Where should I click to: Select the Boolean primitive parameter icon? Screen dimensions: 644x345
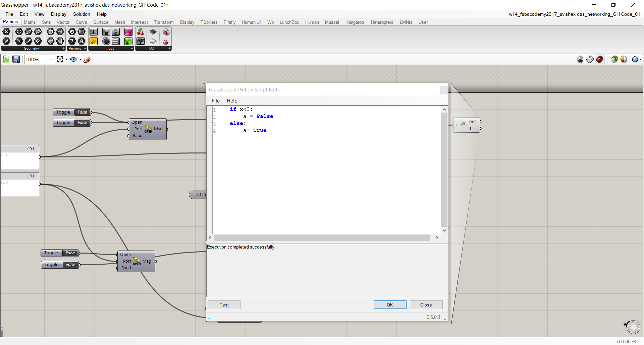pyautogui.click(x=72, y=32)
